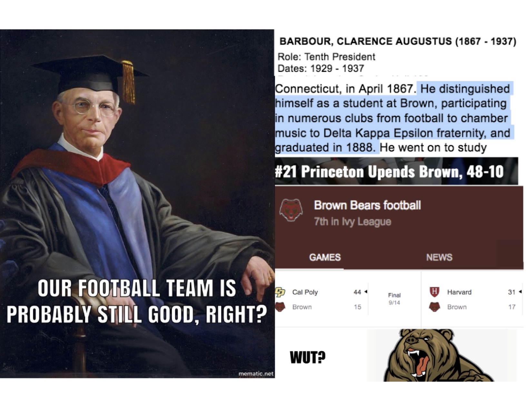This screenshot has height=411, width=532.
Task: Click the 7th in Ivy League standing
Action: pyautogui.click(x=352, y=222)
